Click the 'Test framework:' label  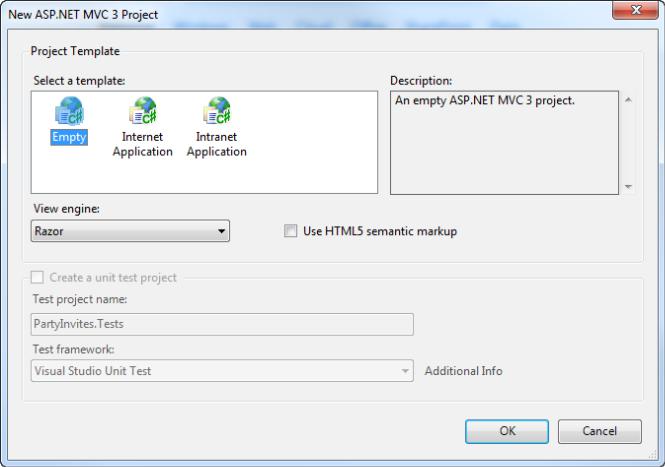click(74, 349)
